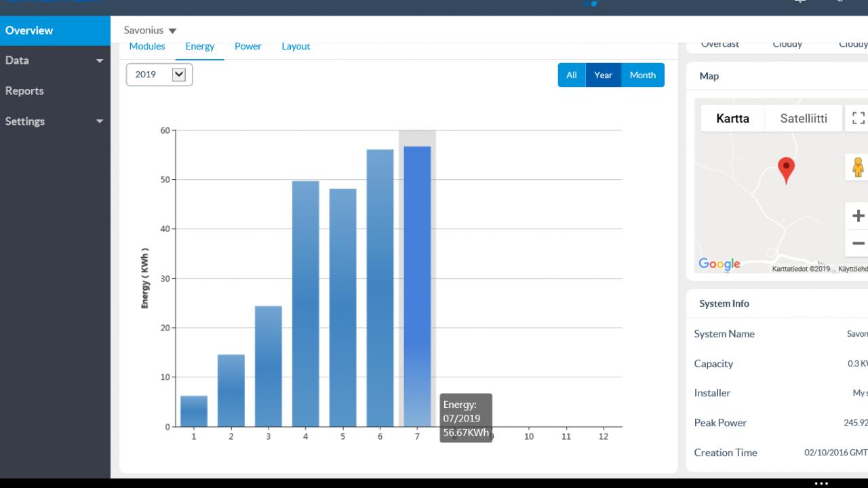Zoom out on the map

click(858, 243)
